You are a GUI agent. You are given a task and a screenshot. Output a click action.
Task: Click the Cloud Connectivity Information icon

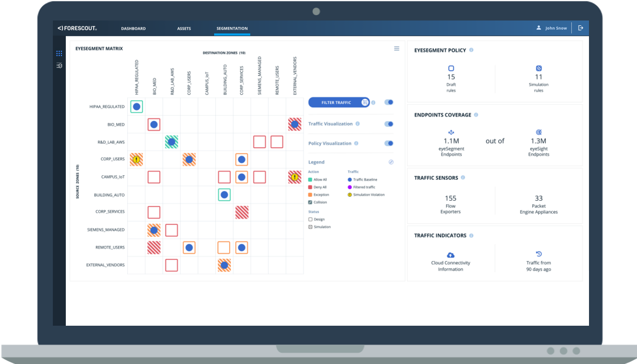point(450,255)
